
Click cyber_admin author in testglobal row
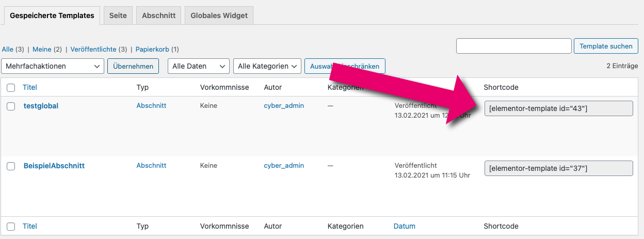click(x=284, y=105)
